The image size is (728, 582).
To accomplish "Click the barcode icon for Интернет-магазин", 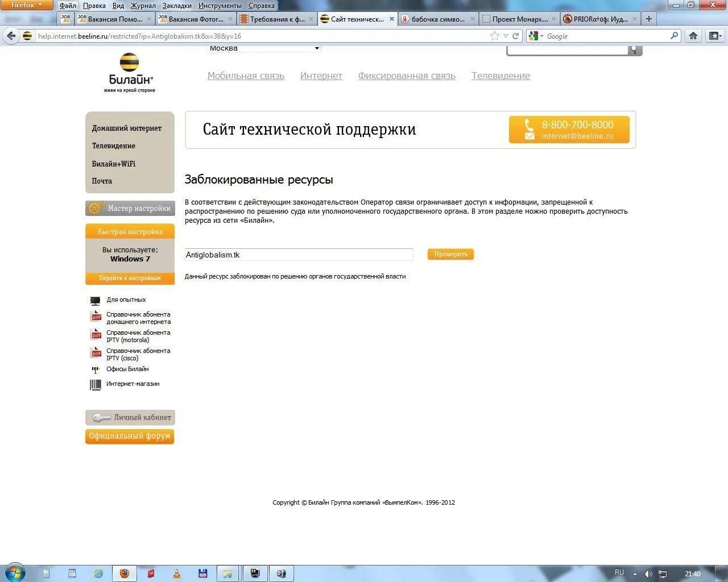I will (x=95, y=385).
